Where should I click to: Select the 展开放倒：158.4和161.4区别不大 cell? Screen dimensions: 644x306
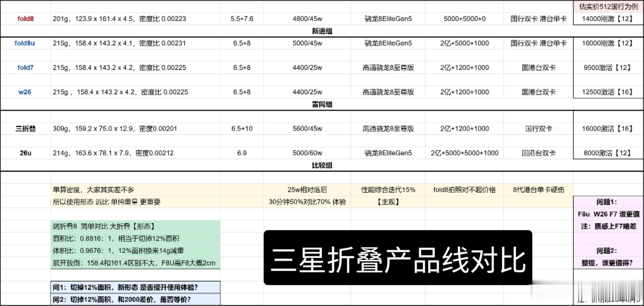click(135, 263)
